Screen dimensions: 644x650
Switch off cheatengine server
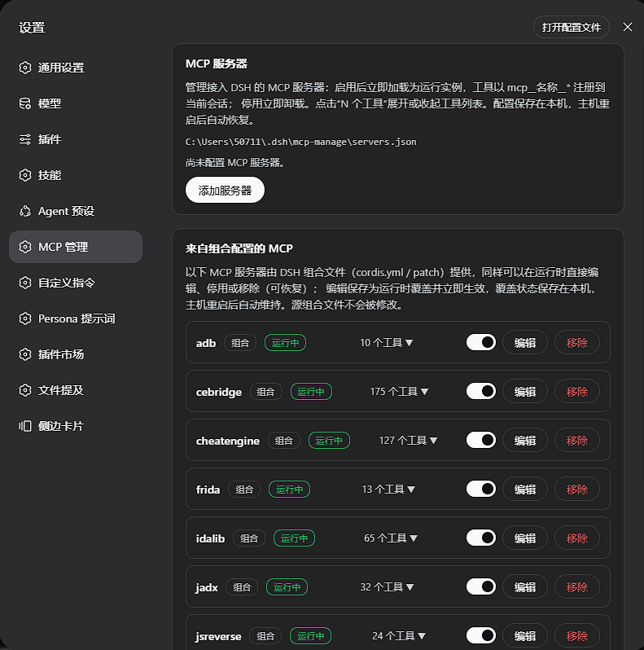(480, 440)
